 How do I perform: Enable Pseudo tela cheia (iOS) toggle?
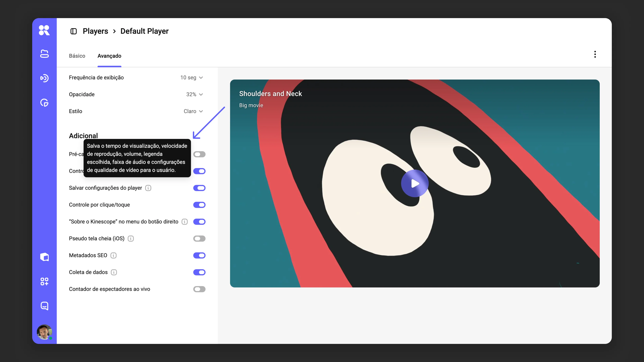[x=199, y=239]
